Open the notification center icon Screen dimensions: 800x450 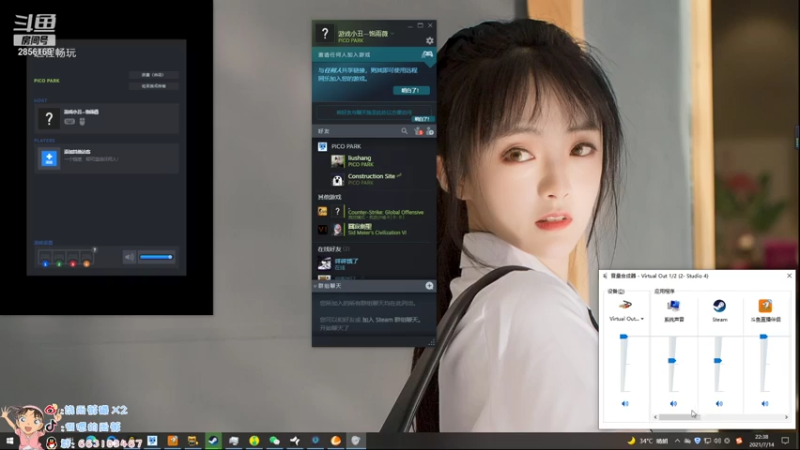coord(785,441)
